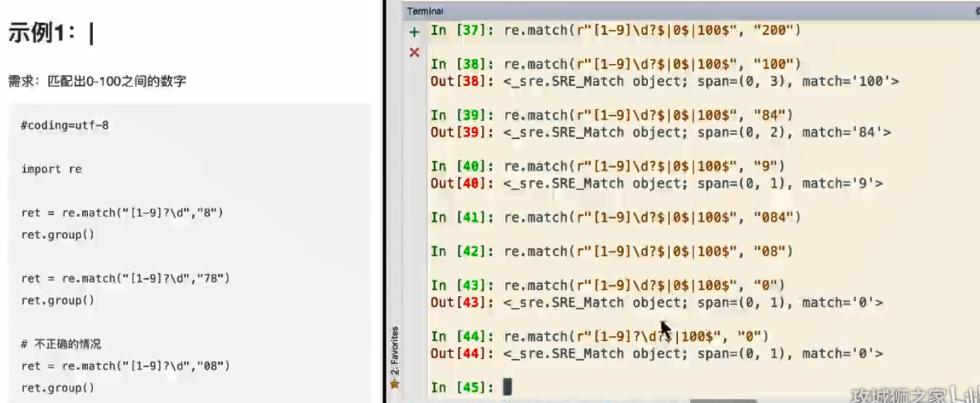Click the In [39] line testing "84"
Image resolution: width=980 pixels, height=403 pixels.
tap(611, 116)
